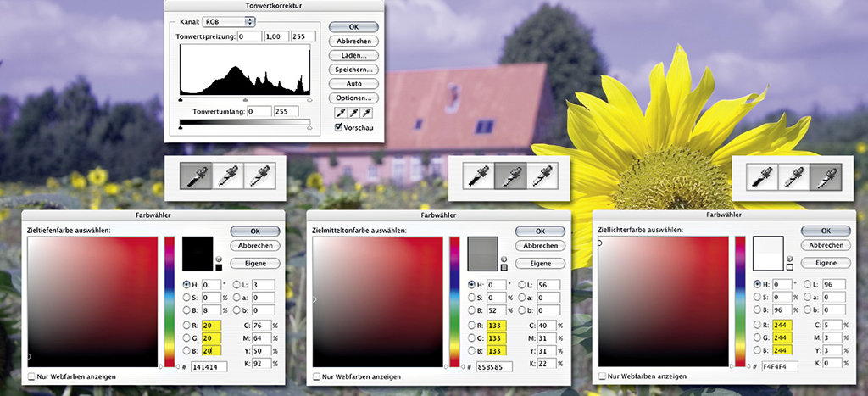Click the highlighted black eyedropper in left strip

pos(194,176)
